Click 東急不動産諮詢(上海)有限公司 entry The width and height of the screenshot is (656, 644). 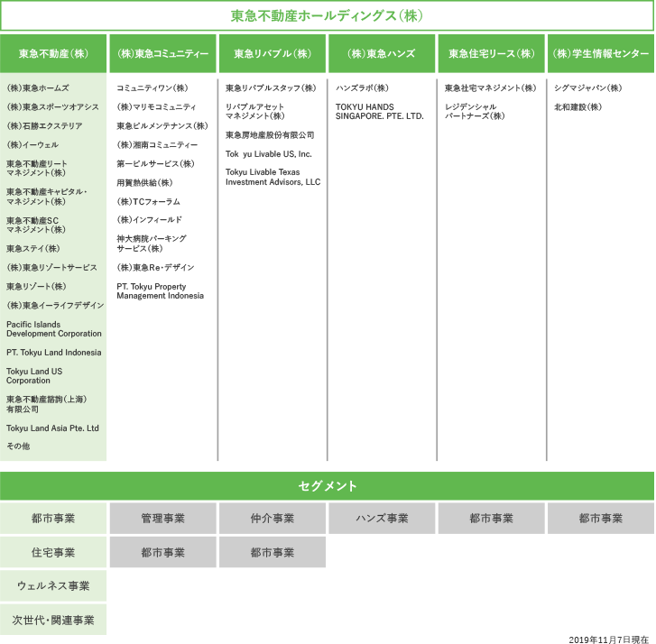pos(46,404)
